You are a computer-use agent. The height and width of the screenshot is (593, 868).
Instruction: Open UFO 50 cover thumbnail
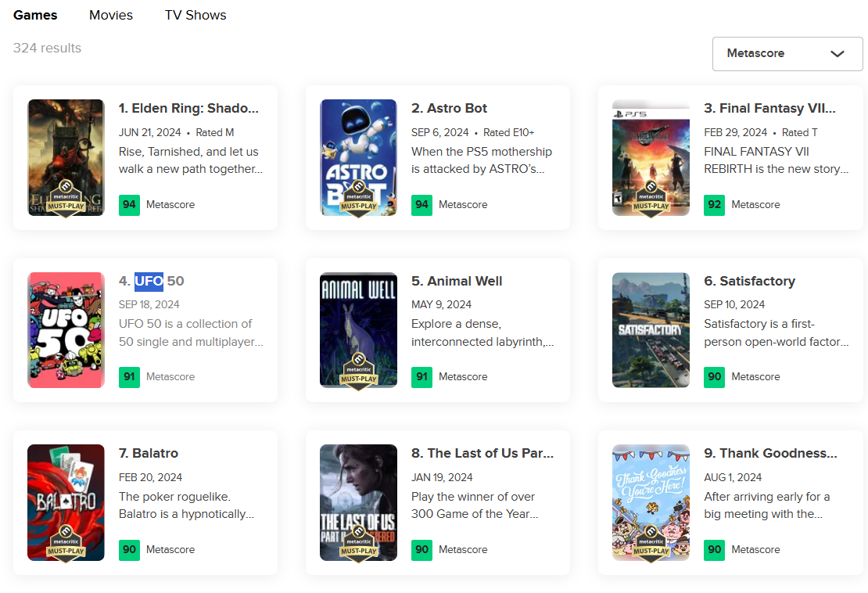click(x=66, y=330)
